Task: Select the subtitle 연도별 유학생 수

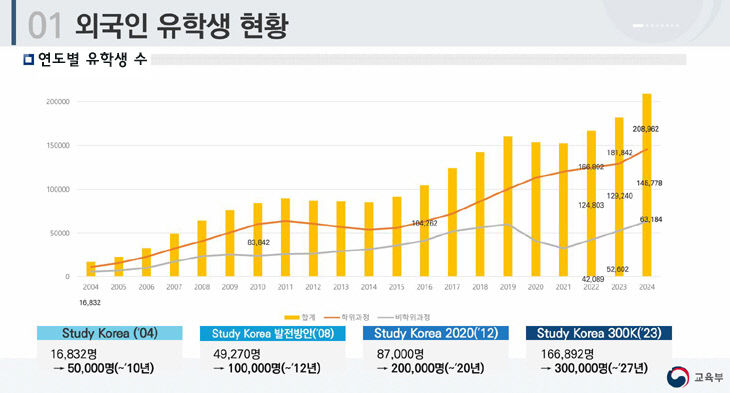Action: (x=92, y=60)
